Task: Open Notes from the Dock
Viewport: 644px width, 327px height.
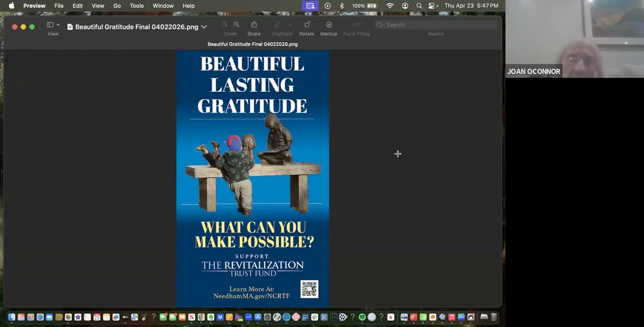Action: point(106,317)
